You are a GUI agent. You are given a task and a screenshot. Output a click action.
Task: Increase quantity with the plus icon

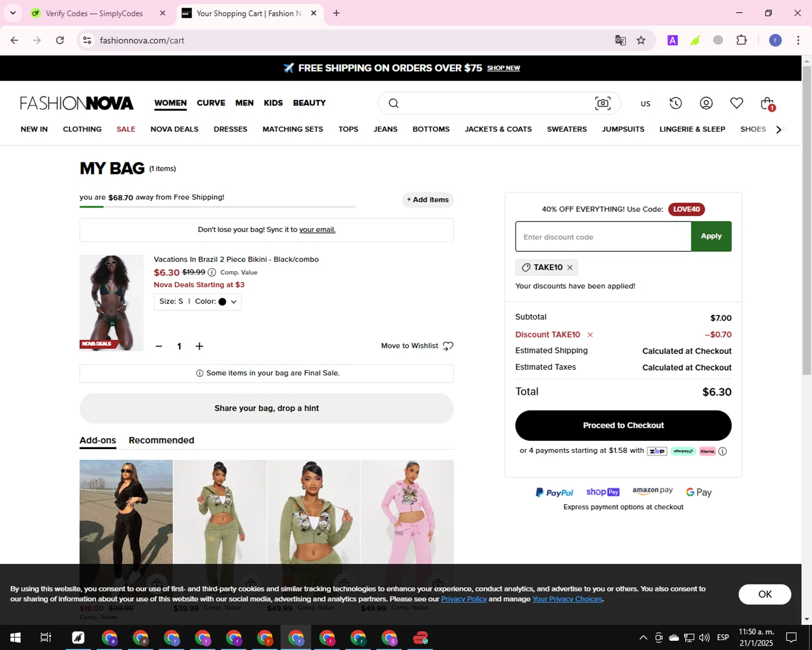(x=199, y=346)
